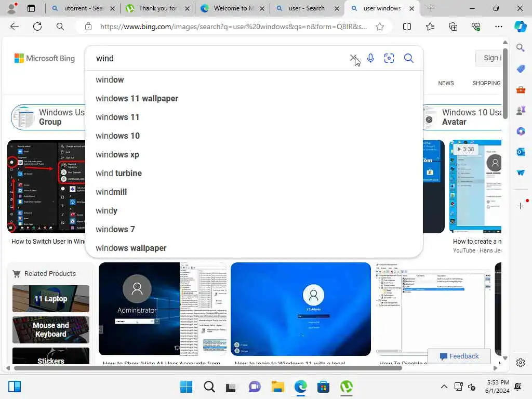The width and height of the screenshot is (532, 399).
Task: Go back to the previous page
Action: pyautogui.click(x=14, y=26)
